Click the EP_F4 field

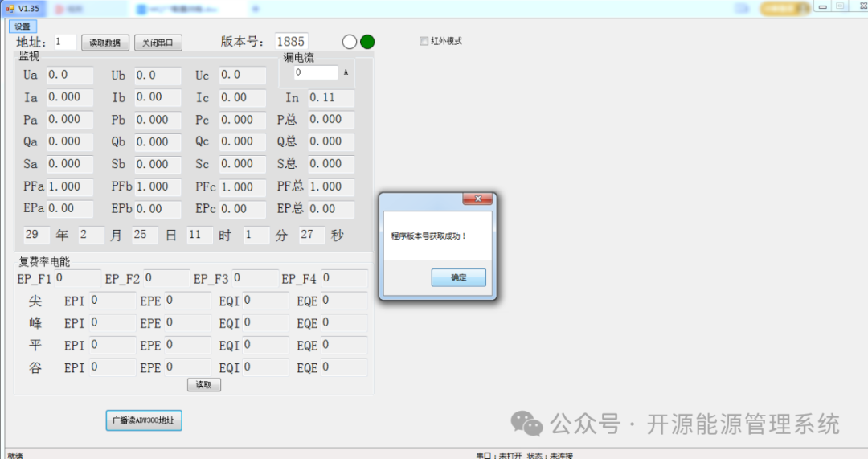point(344,278)
